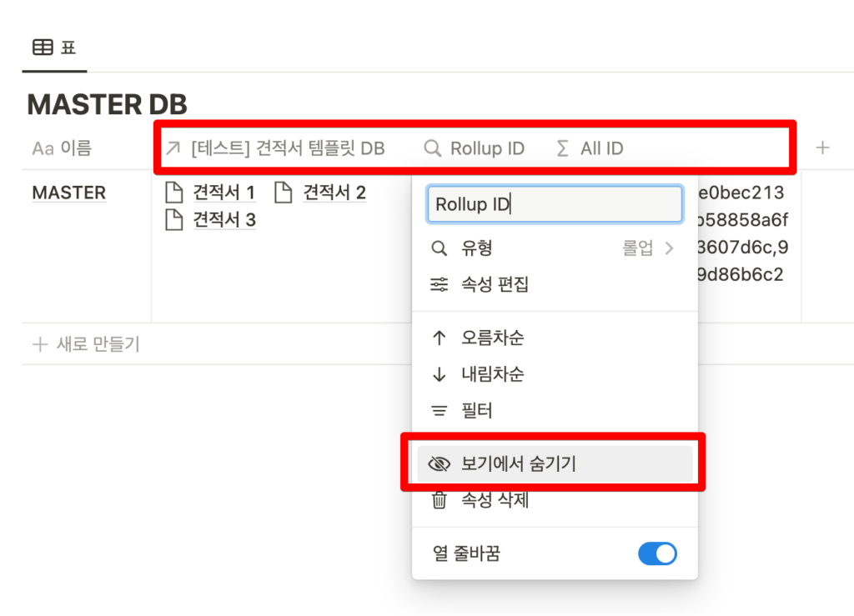Open the All ID formula column header
This screenshot has height=616, width=854.
click(590, 148)
